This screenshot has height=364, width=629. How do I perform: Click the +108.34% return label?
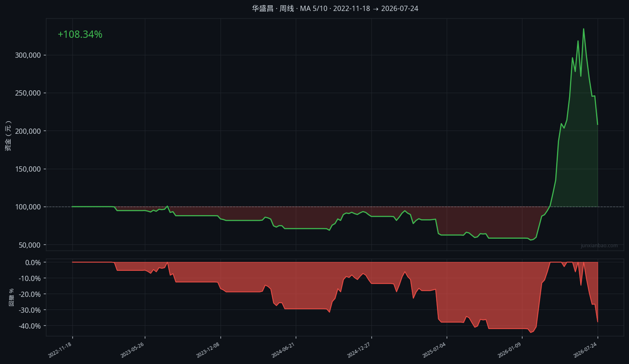[80, 35]
